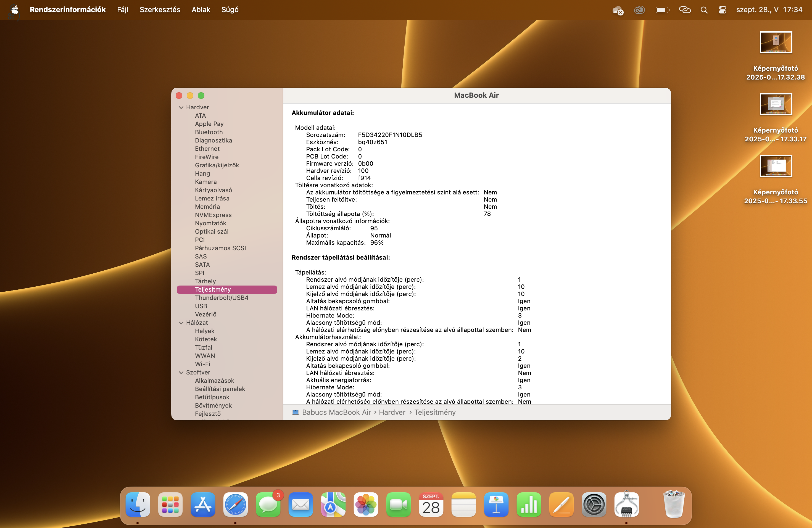This screenshot has height=528, width=812.
Task: Select Alkalmazások in the sidebar
Action: click(214, 381)
